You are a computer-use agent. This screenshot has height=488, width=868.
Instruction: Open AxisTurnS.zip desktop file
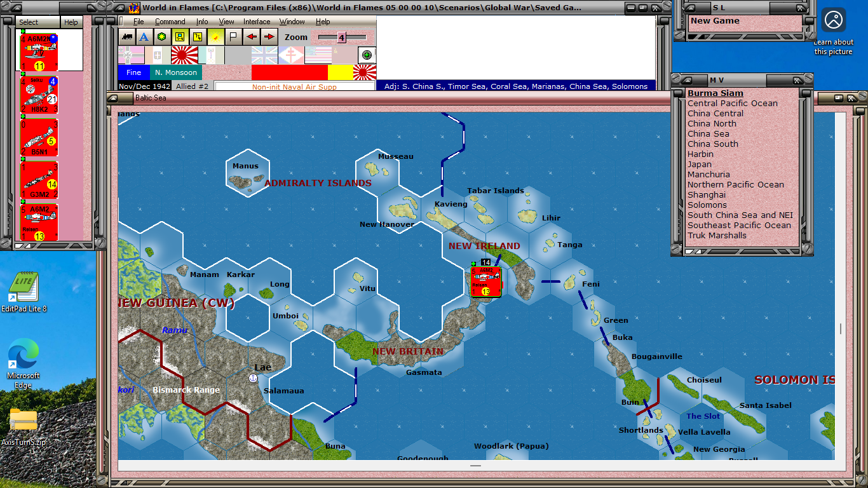tap(24, 427)
